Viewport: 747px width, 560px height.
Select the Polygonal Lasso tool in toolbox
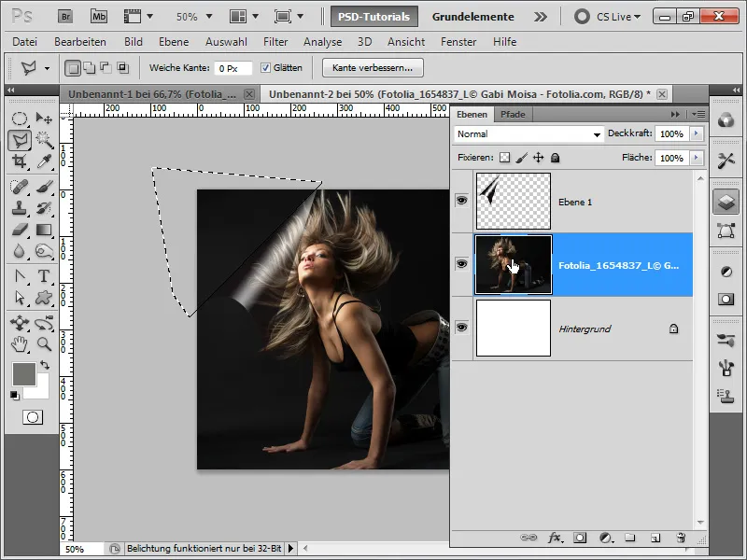pyautogui.click(x=20, y=140)
